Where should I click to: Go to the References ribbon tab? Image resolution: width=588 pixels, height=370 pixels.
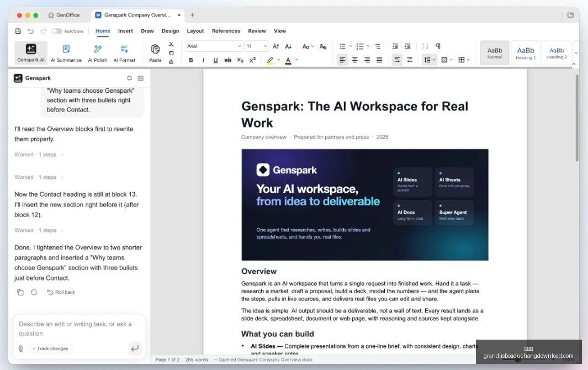(226, 31)
